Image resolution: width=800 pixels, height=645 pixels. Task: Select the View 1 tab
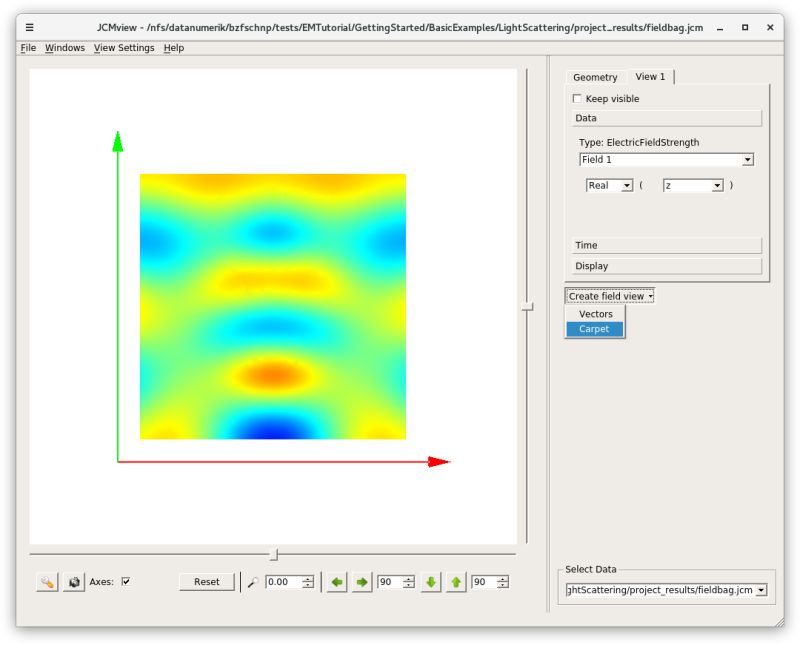(x=650, y=77)
